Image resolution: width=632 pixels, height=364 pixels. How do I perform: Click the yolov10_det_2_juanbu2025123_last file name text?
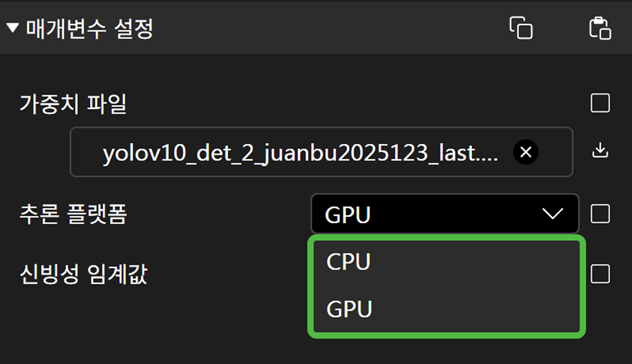pyautogui.click(x=300, y=153)
